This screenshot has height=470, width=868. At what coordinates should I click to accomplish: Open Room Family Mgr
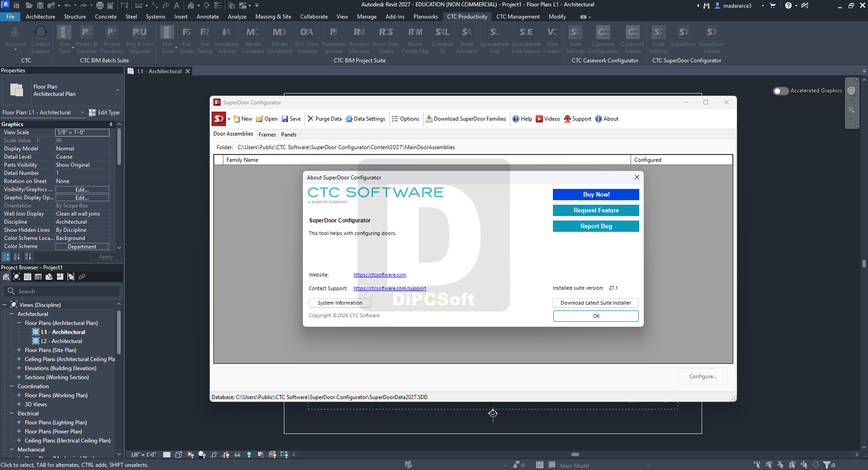coord(415,40)
